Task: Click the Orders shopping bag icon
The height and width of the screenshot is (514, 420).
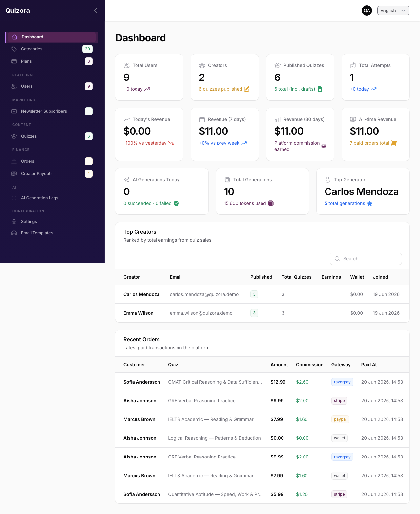Action: click(x=14, y=161)
